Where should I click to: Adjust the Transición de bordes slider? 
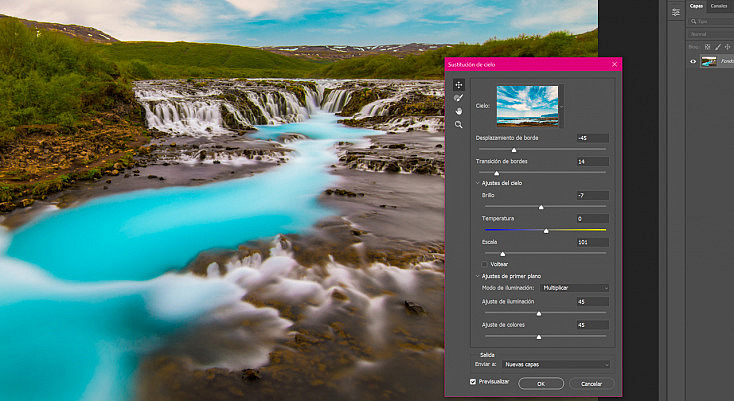point(497,173)
